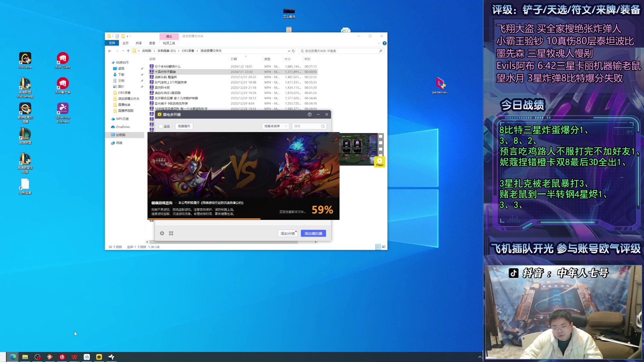Open the Riot Client desktop shortcut
The image size is (644, 362).
coord(63,60)
